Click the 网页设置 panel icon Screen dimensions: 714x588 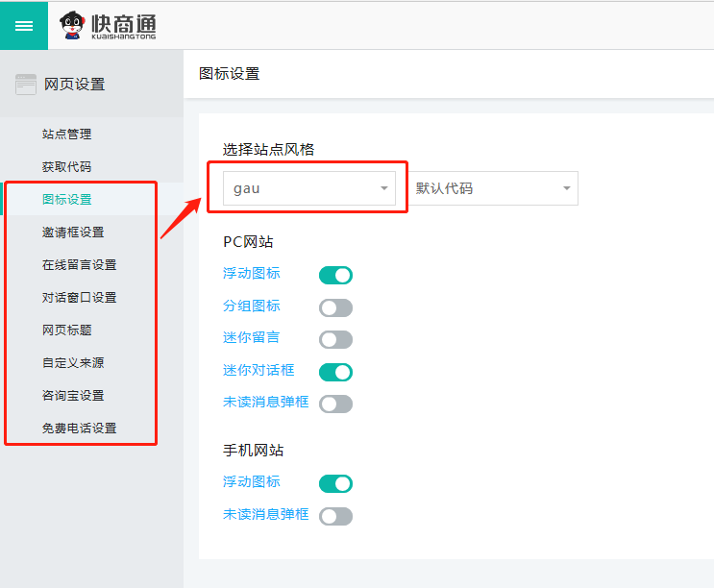click(26, 85)
